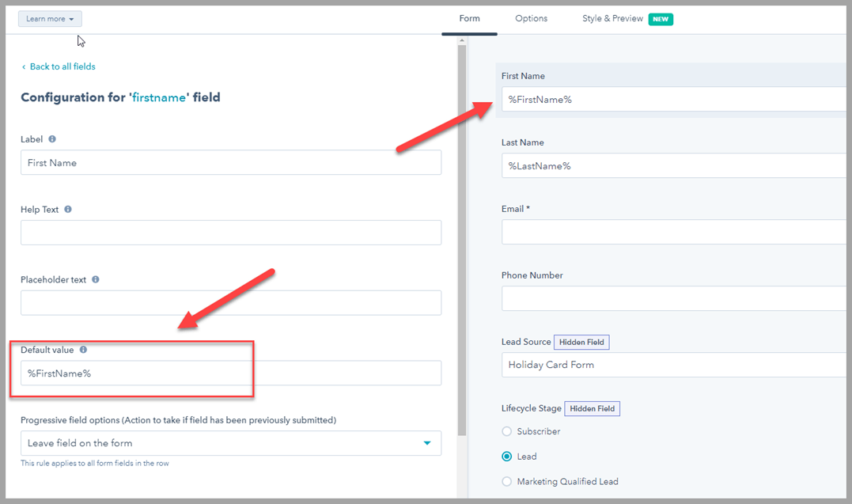Click the Email preview field
Image resolution: width=852 pixels, height=504 pixels.
pos(674,232)
